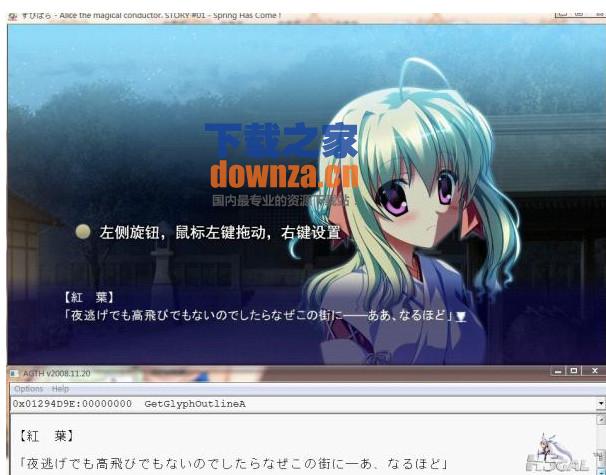The width and height of the screenshot is (606, 475).
Task: Click the game window title bar icon
Action: [x=13, y=16]
